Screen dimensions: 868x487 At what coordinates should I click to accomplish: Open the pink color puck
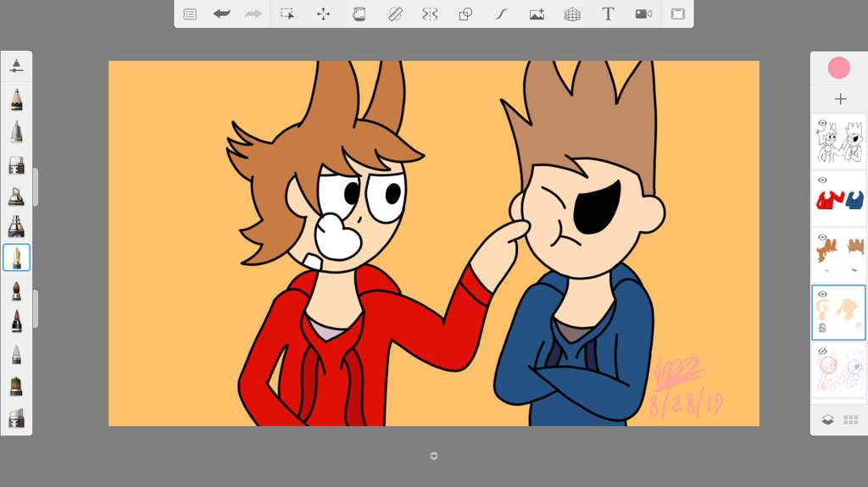[838, 68]
